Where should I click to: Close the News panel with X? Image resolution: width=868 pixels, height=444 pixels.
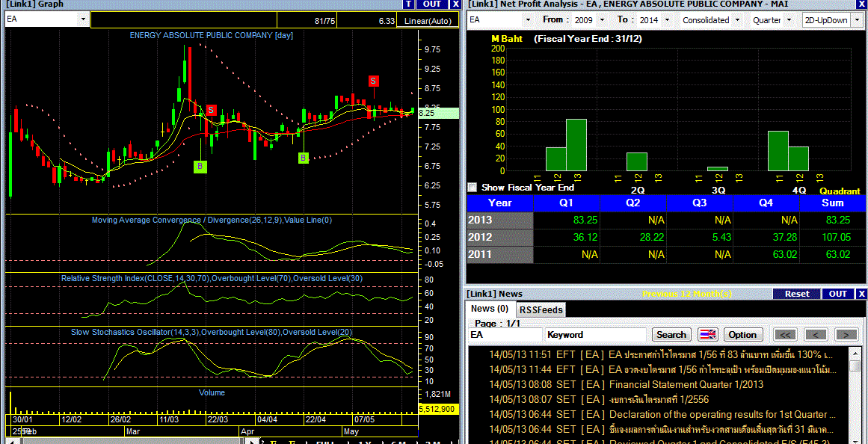point(863,294)
